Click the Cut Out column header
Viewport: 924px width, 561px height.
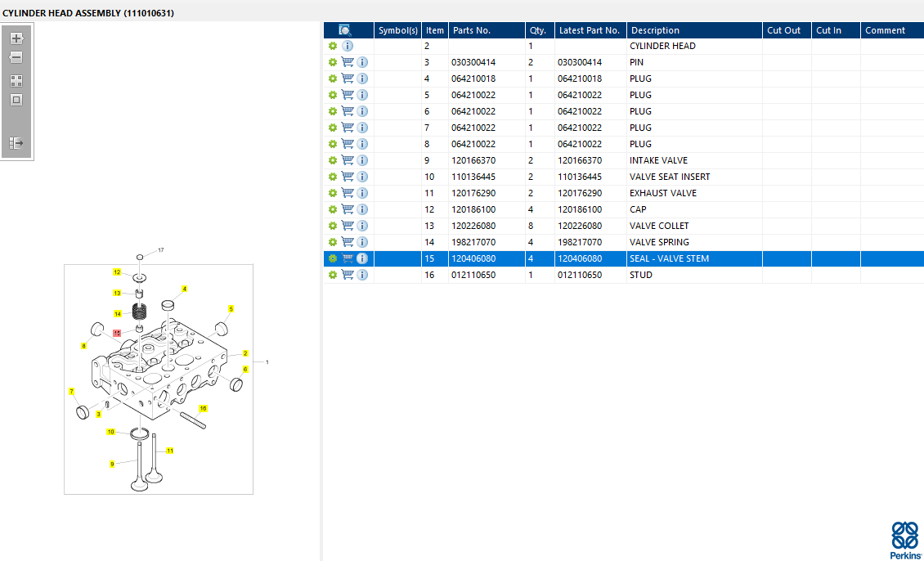pyautogui.click(x=787, y=30)
